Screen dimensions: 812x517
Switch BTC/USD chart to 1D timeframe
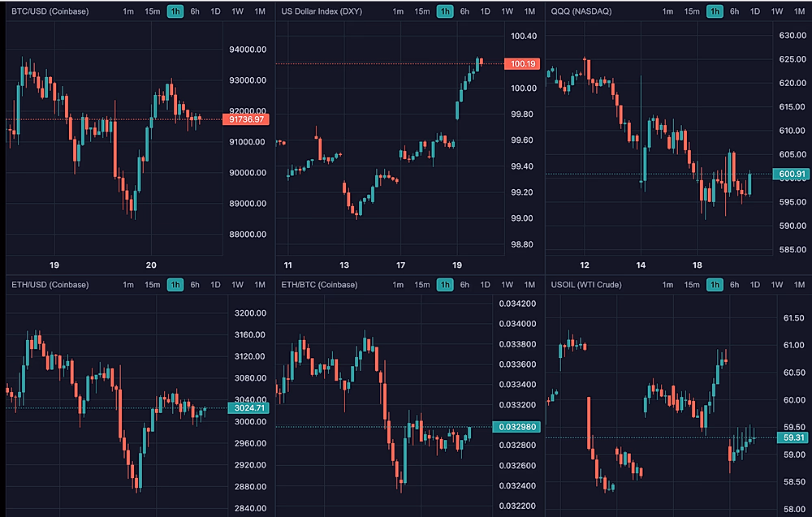[x=215, y=11]
